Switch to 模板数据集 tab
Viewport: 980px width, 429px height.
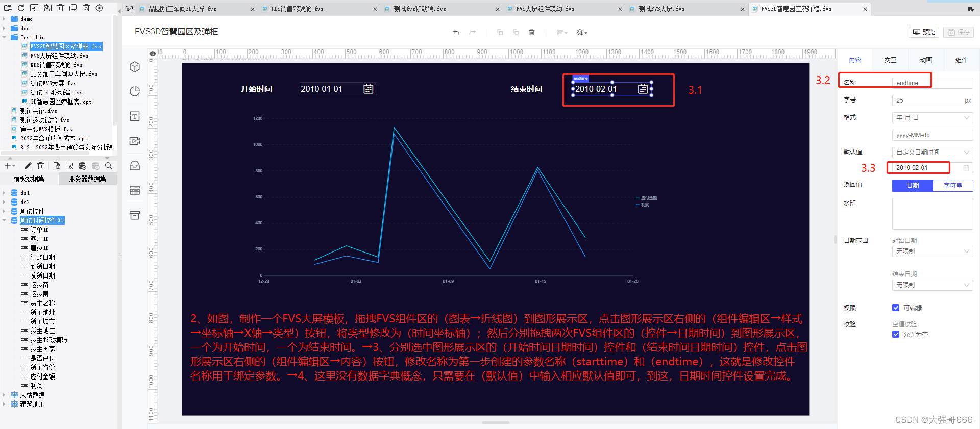pyautogui.click(x=29, y=179)
